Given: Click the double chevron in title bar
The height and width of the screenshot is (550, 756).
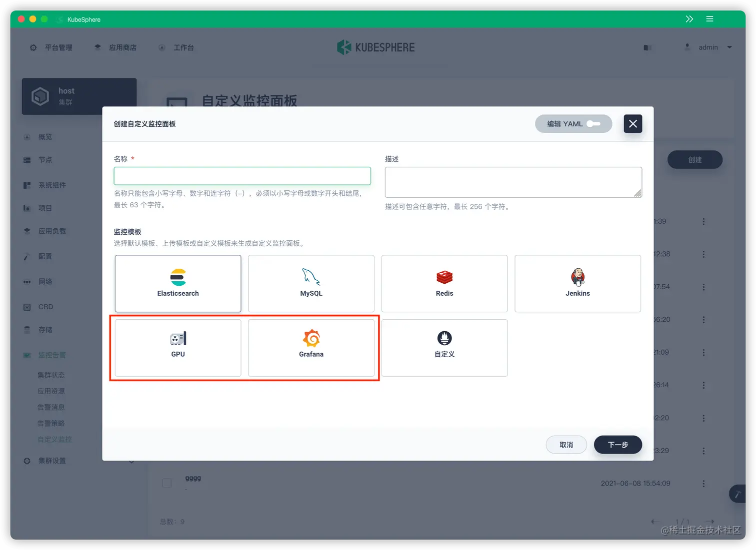Looking at the screenshot, I should (x=689, y=19).
